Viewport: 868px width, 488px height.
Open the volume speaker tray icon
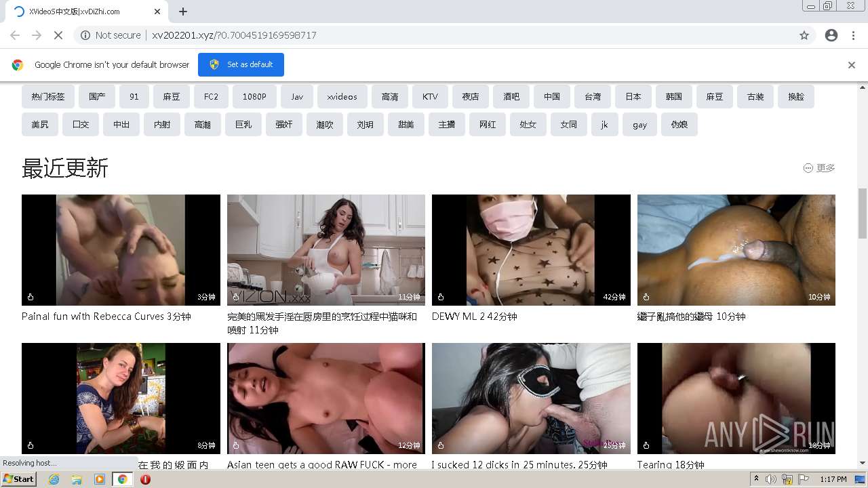(x=771, y=479)
